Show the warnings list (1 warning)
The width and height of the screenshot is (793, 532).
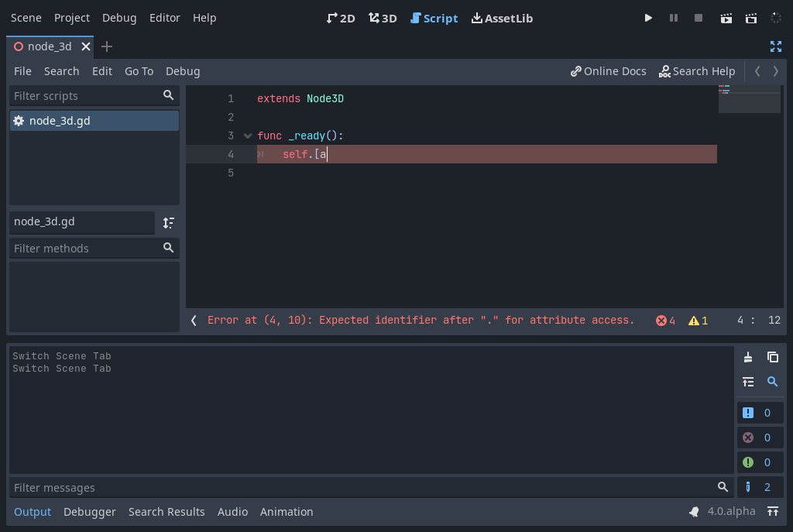(698, 321)
